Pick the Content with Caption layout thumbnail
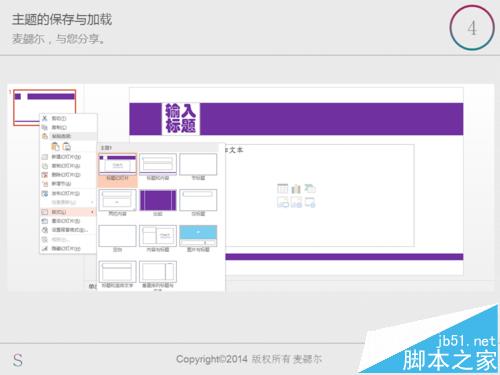The height and width of the screenshot is (375, 500). click(158, 236)
